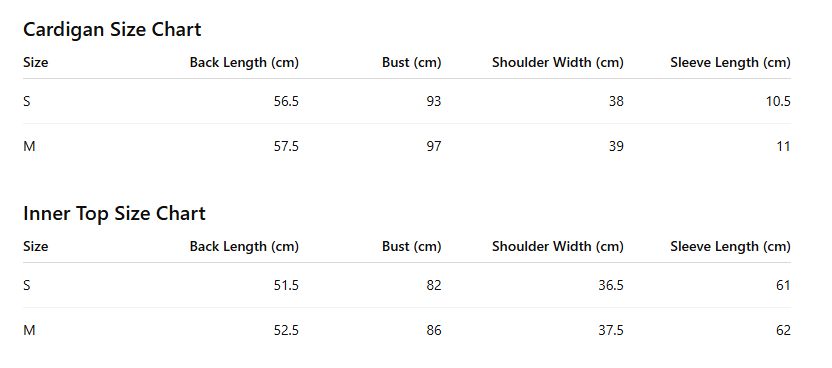Click the S size row in Inner Top chart
Image resolution: width=832 pixels, height=368 pixels.
tap(407, 285)
